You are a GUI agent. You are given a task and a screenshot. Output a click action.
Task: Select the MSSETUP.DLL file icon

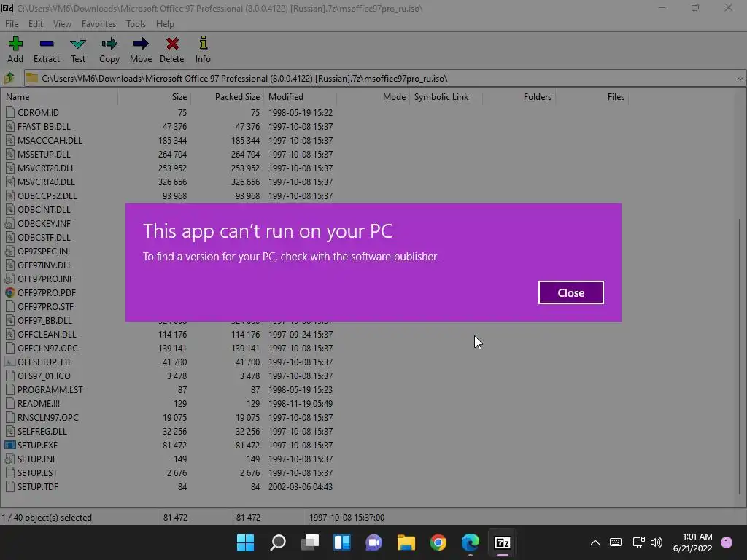pos(10,154)
